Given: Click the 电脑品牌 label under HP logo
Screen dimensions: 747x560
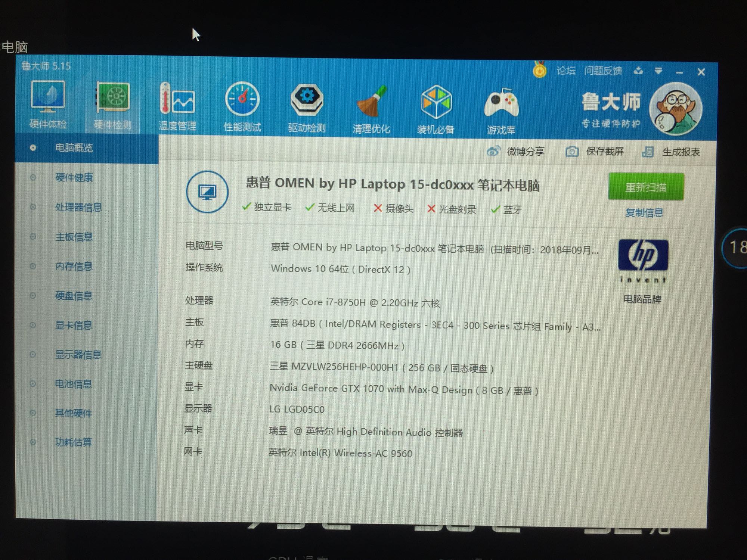Looking at the screenshot, I should click(x=642, y=299).
